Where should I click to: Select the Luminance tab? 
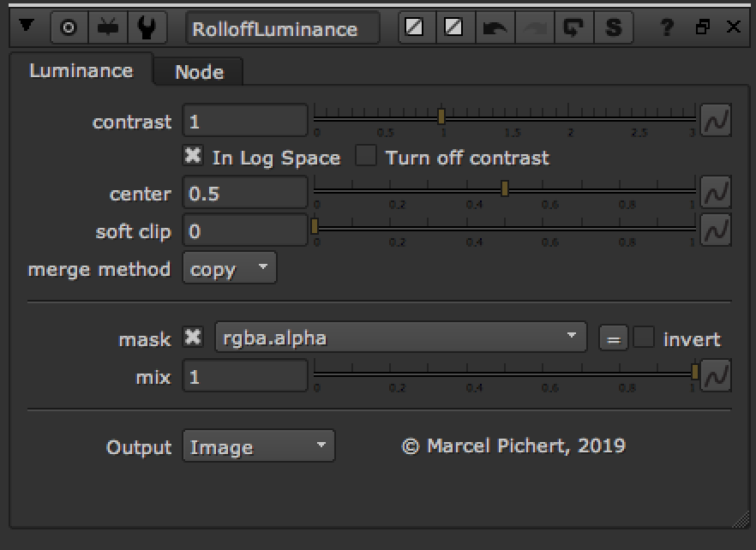click(x=81, y=70)
